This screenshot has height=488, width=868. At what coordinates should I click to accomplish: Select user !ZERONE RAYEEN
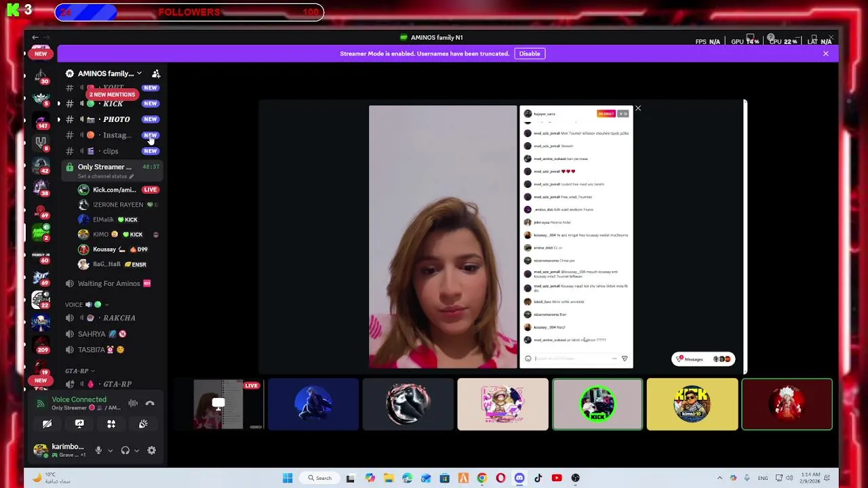[117, 205]
